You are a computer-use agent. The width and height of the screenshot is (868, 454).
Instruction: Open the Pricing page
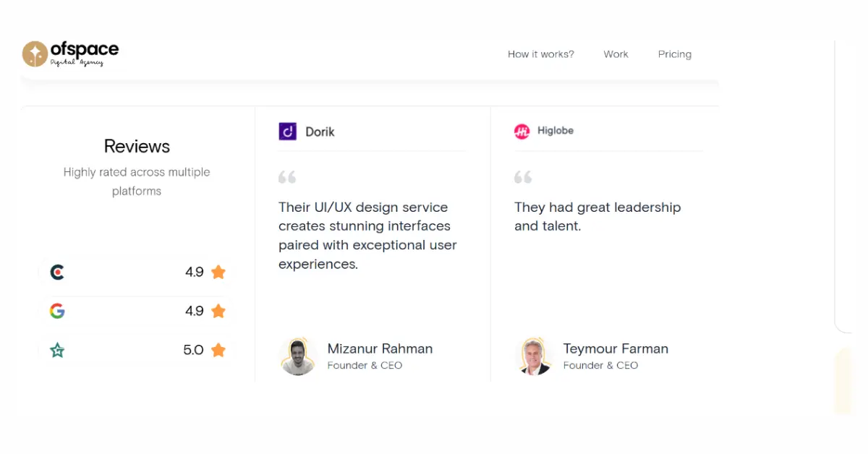(674, 53)
